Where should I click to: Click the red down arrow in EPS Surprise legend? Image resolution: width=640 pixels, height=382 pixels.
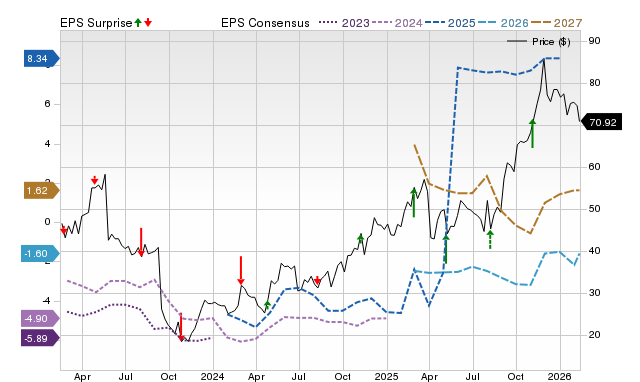148,22
